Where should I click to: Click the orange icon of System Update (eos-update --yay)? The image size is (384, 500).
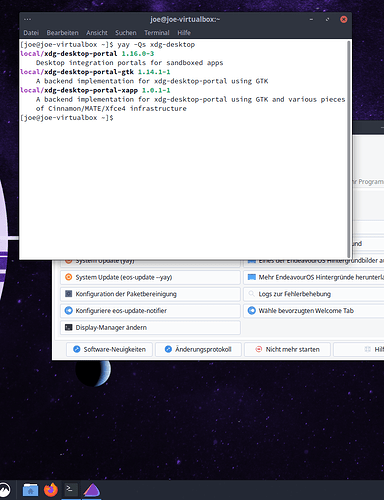[68, 277]
